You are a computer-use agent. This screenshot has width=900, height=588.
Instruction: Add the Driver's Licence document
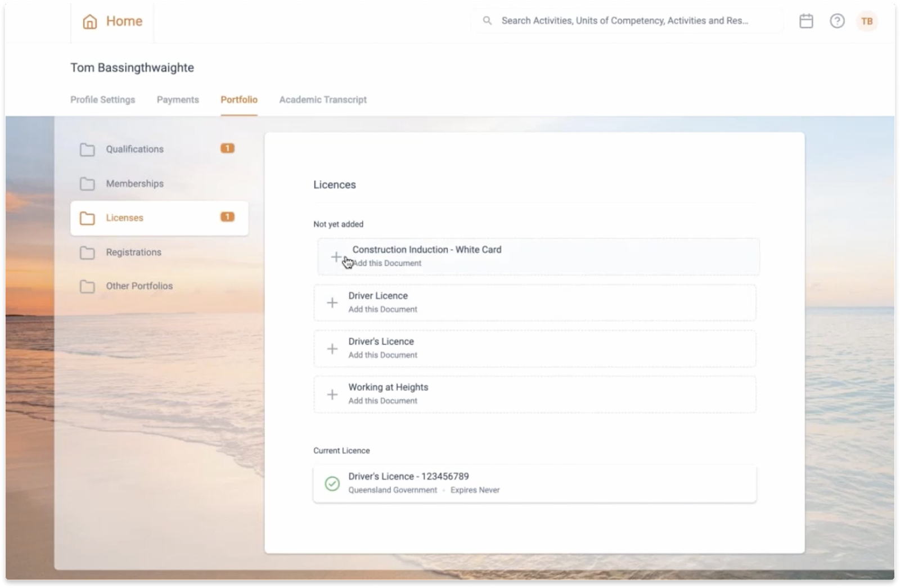click(332, 349)
